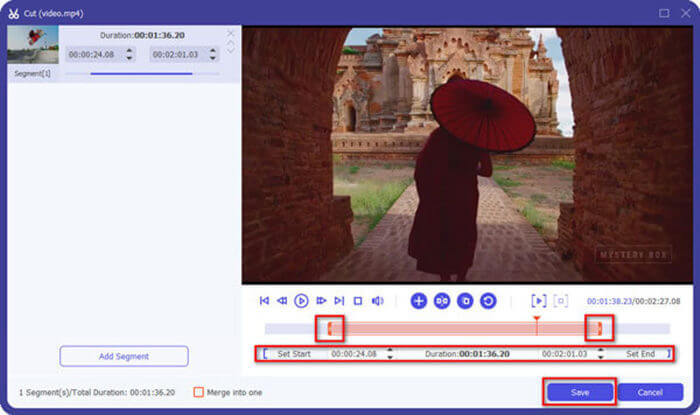This screenshot has height=415, width=700.
Task: Click the Set Start button
Action: point(293,354)
